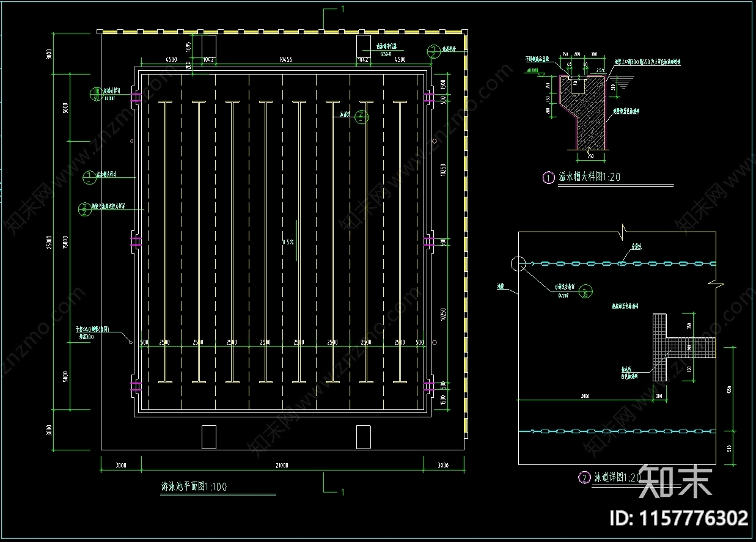Viewport: 756px width, 542px height.
Task: Select the 2000 dimension in lane detail
Action: (x=585, y=397)
